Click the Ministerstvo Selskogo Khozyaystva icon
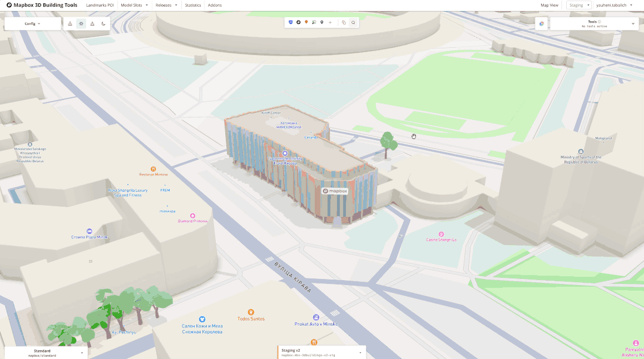The width and height of the screenshot is (644, 359). tap(30, 144)
